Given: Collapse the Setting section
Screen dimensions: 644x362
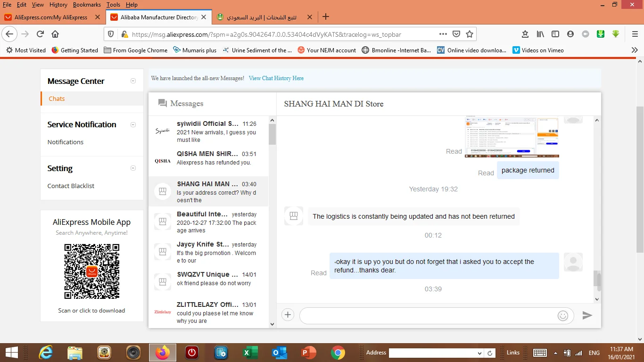Looking at the screenshot, I should click(x=133, y=168).
